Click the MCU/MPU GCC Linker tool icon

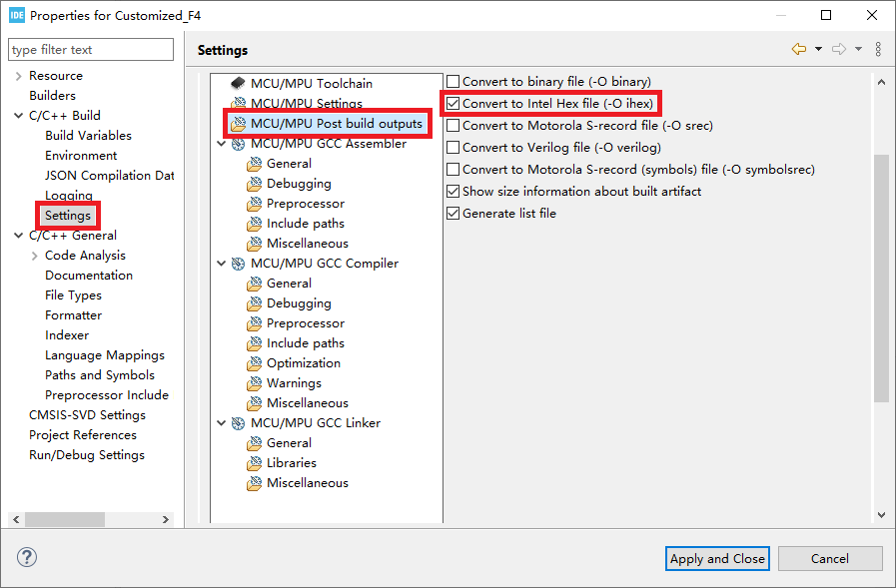click(x=239, y=422)
